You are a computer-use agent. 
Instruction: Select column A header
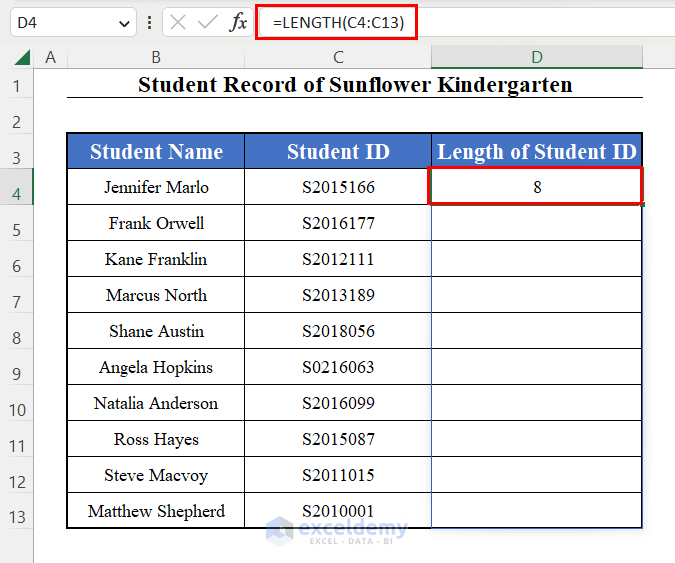50,58
